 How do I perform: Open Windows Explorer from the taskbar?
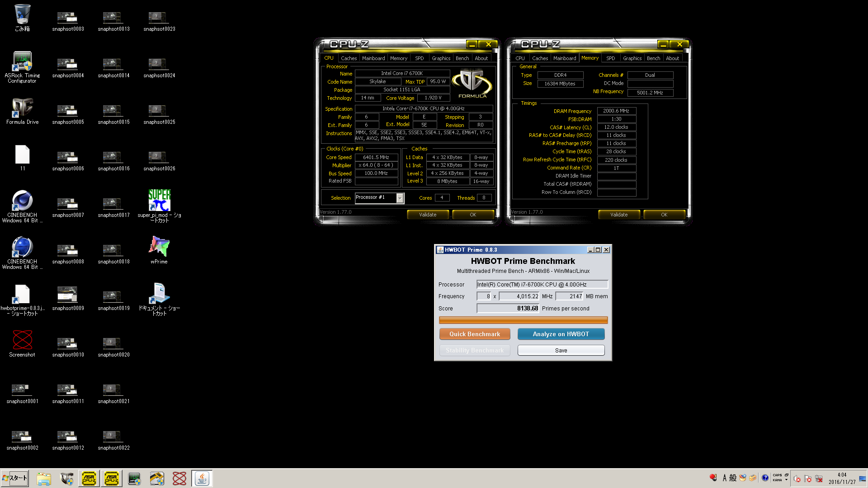click(x=44, y=479)
